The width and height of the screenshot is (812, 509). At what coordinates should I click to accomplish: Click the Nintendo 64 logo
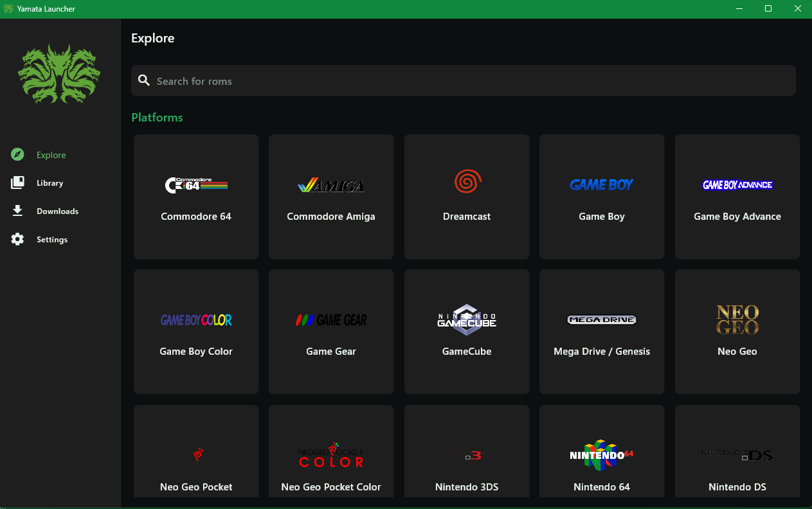(x=601, y=455)
